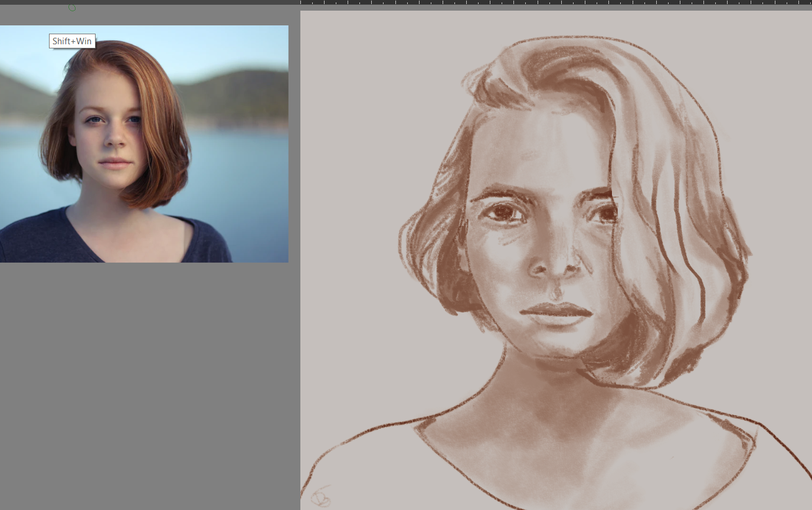Click the painted right eye on the canvas

pyautogui.click(x=603, y=213)
